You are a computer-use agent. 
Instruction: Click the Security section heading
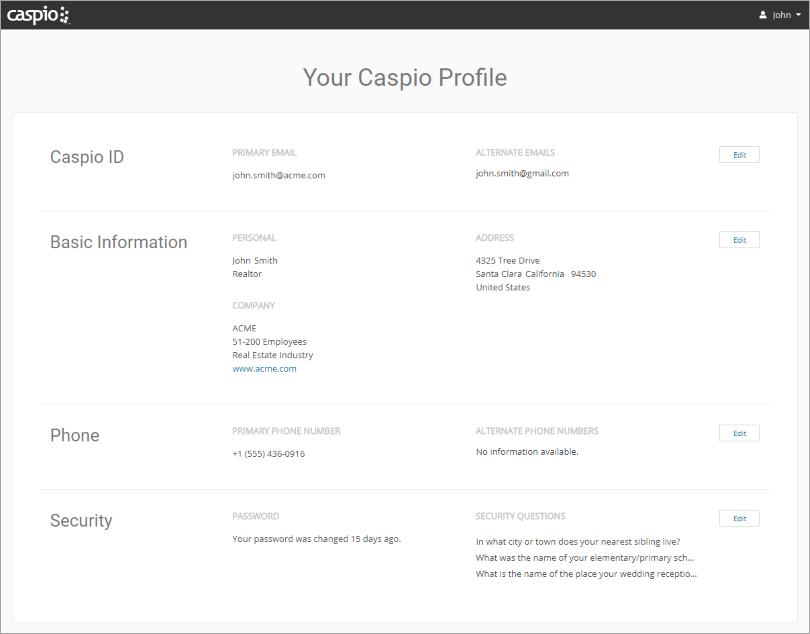tap(81, 520)
